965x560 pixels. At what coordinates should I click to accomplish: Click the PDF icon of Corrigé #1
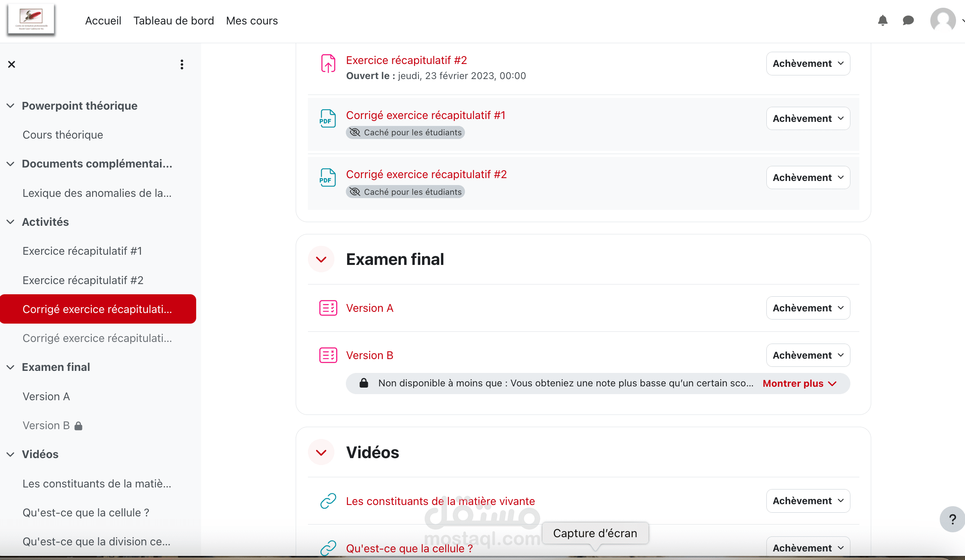328,119
